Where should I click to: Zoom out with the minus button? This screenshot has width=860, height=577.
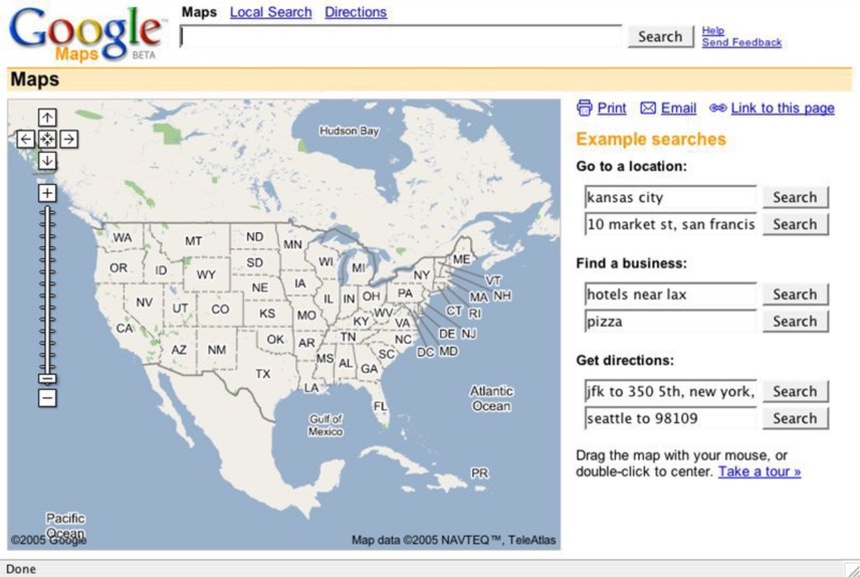coord(47,398)
